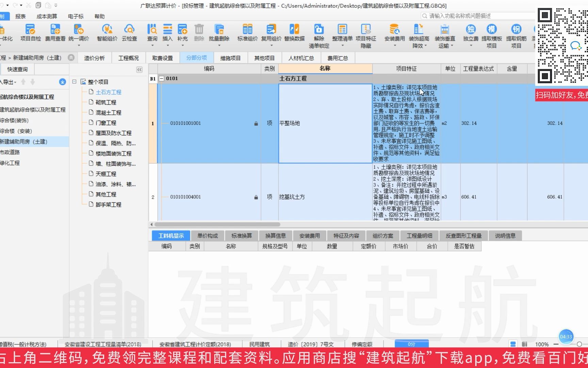Click the 替换数据 replace data icon
Image resolution: width=588 pixels, height=368 pixels.
(294, 33)
